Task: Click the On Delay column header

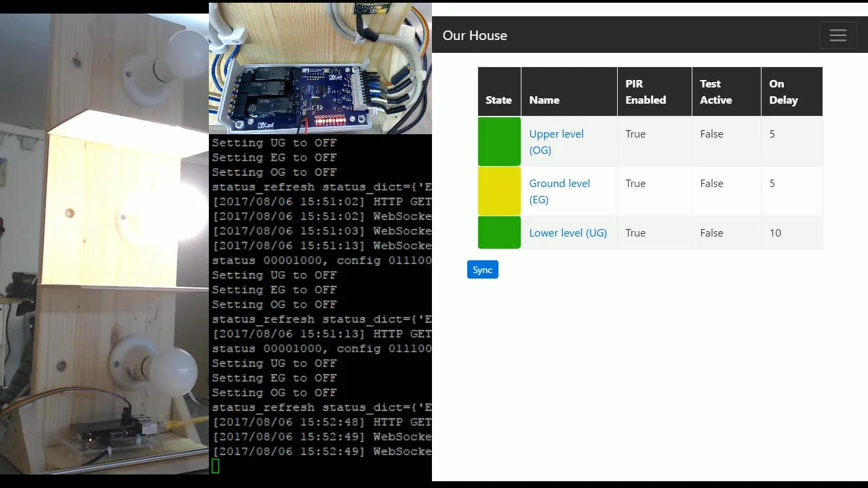Action: click(791, 91)
